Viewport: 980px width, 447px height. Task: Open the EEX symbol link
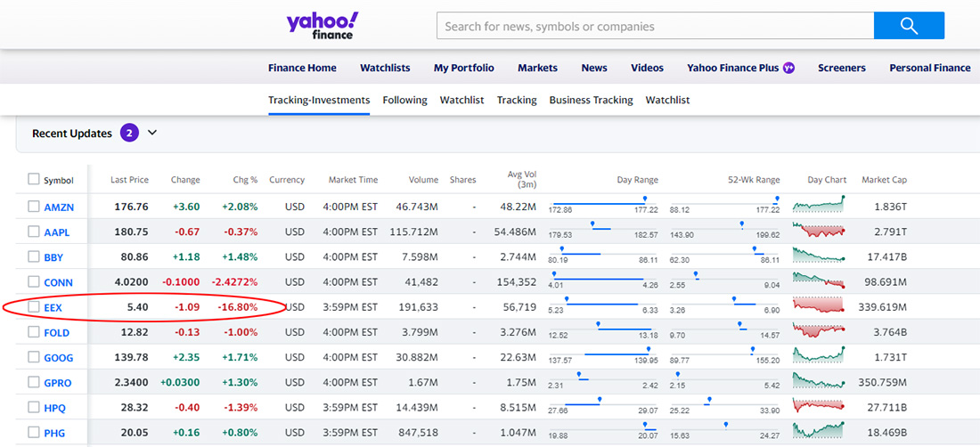pyautogui.click(x=53, y=308)
